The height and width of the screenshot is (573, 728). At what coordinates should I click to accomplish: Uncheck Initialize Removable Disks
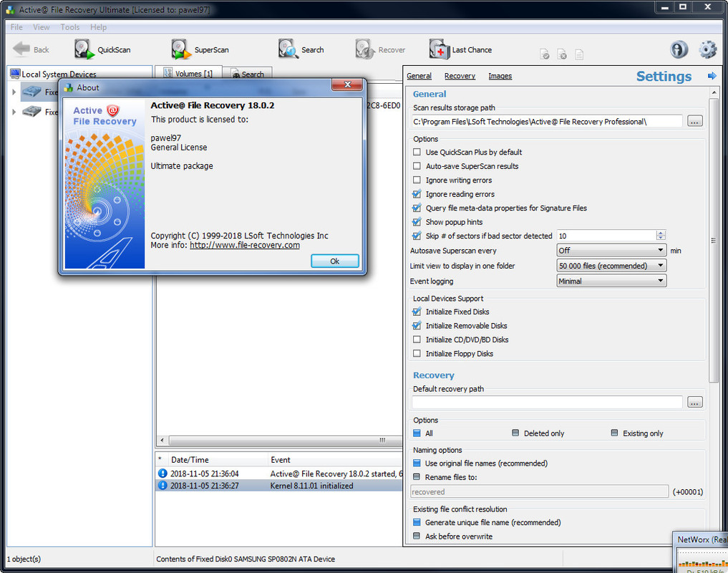[417, 325]
